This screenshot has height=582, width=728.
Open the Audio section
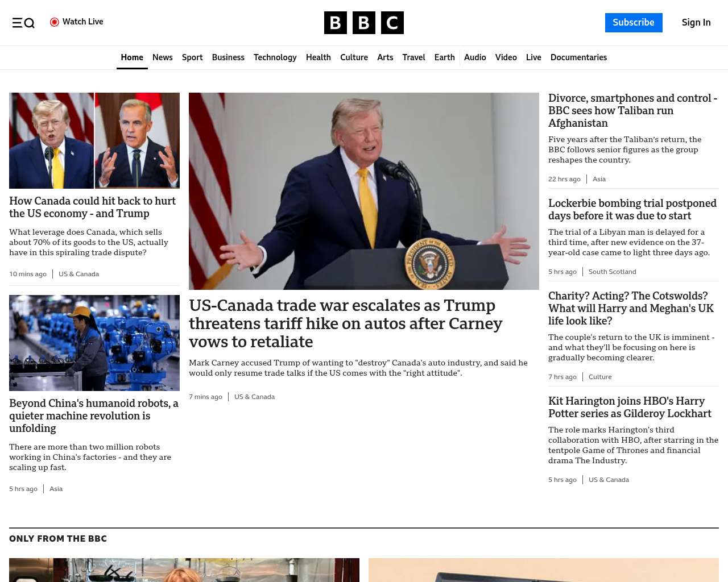(475, 57)
